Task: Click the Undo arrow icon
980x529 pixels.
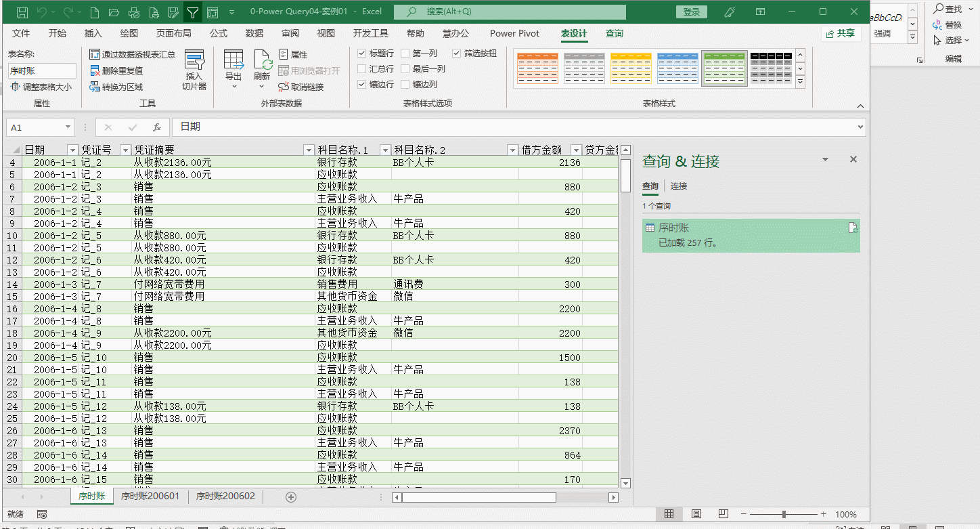Action: pos(42,12)
